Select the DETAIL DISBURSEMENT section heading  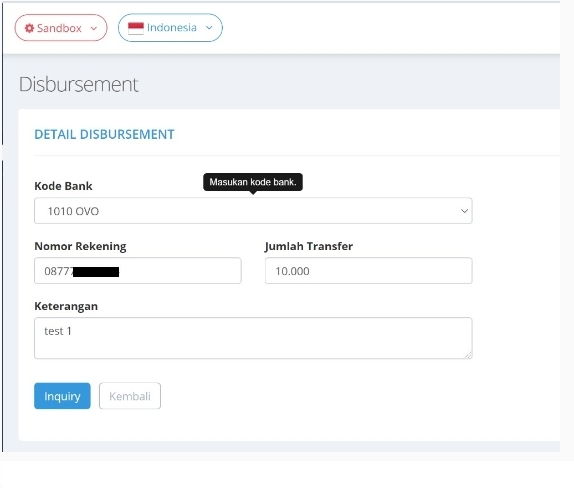(x=104, y=134)
